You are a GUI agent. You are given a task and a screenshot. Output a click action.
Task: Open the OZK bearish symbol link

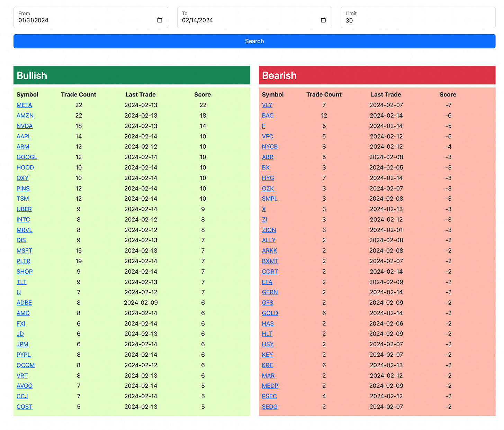[268, 189]
